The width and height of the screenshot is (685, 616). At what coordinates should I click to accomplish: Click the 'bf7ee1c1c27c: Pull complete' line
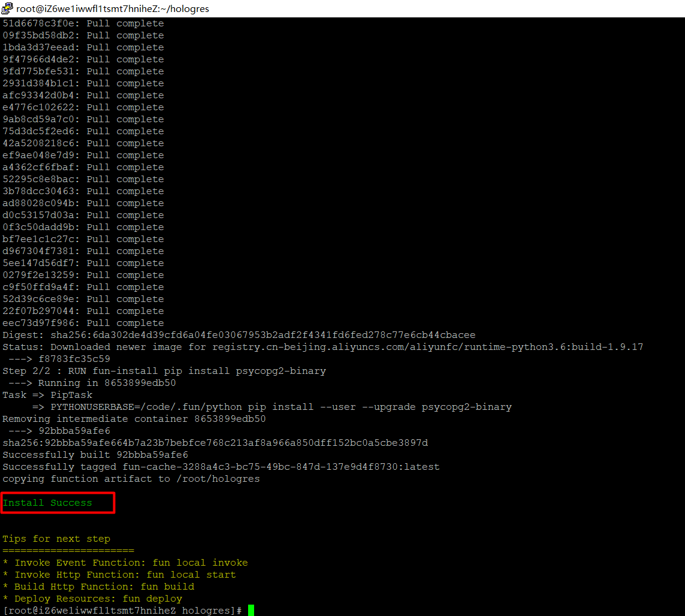tap(83, 239)
